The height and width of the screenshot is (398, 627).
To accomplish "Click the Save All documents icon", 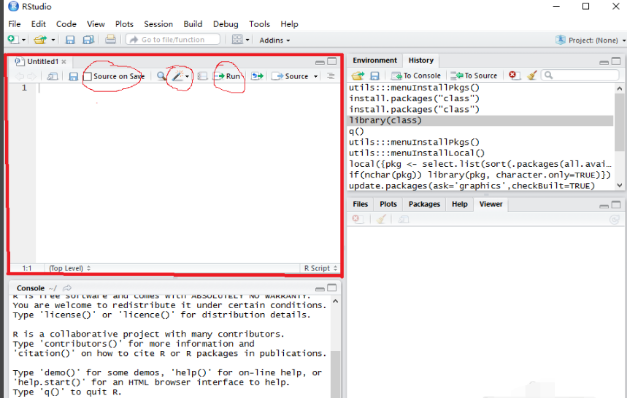I will tap(88, 40).
